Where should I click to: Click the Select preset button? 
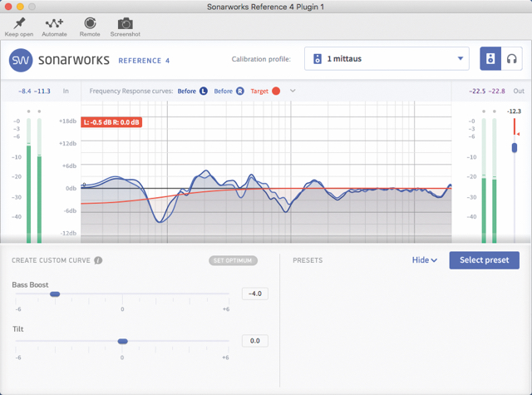(x=484, y=260)
